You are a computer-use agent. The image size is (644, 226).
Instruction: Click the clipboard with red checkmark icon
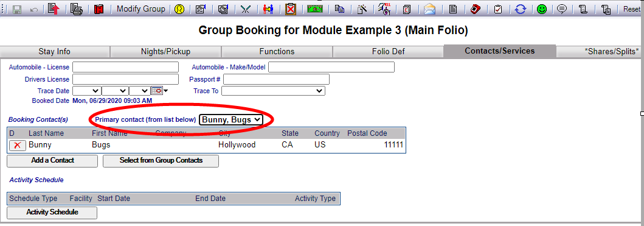click(498, 9)
